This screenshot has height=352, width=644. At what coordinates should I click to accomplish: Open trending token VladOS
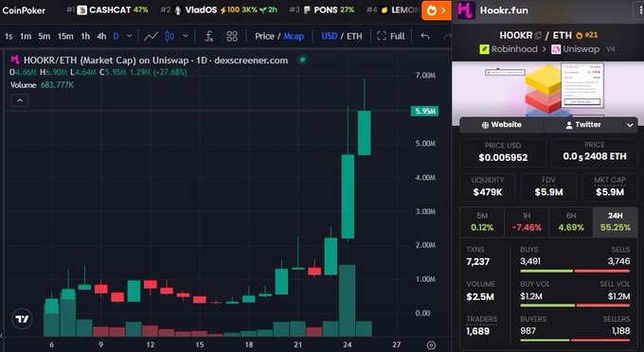pos(219,9)
